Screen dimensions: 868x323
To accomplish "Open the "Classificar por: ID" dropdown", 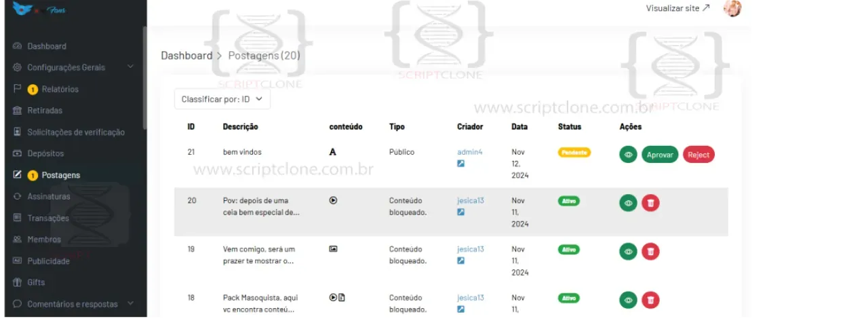I will (x=222, y=99).
